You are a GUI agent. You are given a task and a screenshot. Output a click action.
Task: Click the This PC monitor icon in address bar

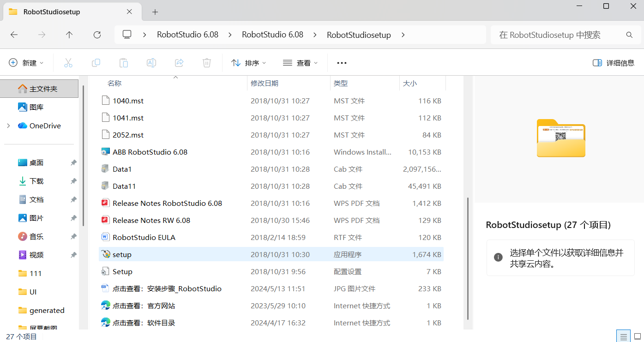(x=127, y=35)
